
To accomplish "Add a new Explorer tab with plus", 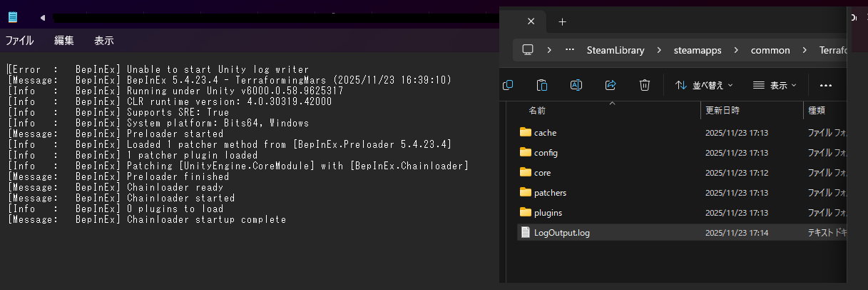I will coord(562,21).
